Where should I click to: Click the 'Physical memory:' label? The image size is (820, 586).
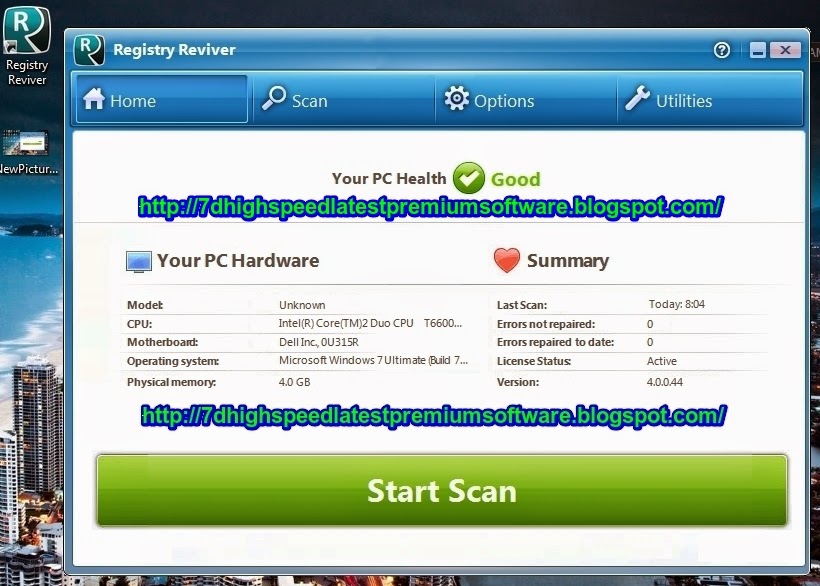pos(172,382)
